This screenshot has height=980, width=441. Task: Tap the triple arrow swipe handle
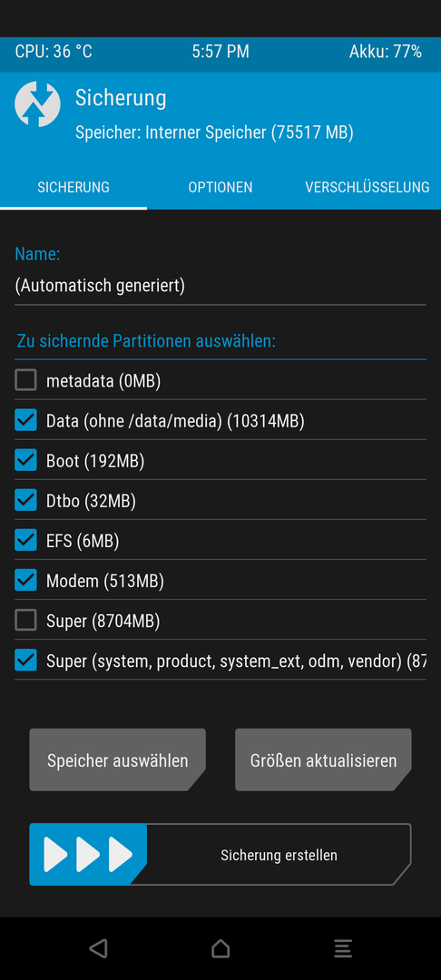[x=88, y=855]
